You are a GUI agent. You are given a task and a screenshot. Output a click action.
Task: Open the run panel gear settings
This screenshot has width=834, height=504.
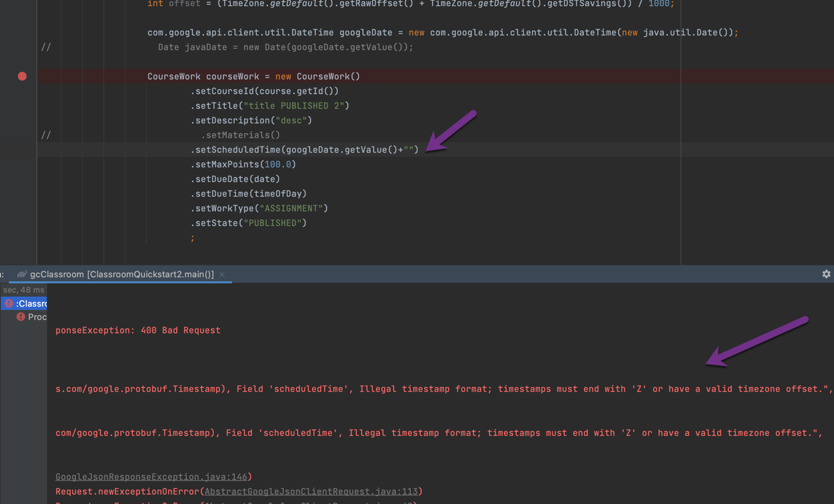point(826,274)
